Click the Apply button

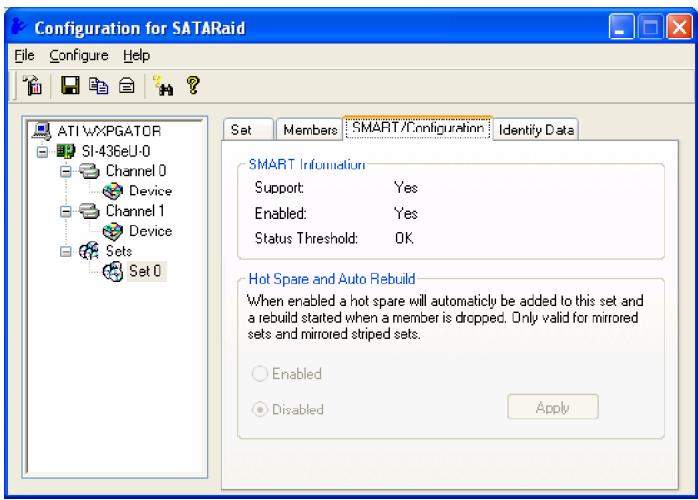(553, 407)
